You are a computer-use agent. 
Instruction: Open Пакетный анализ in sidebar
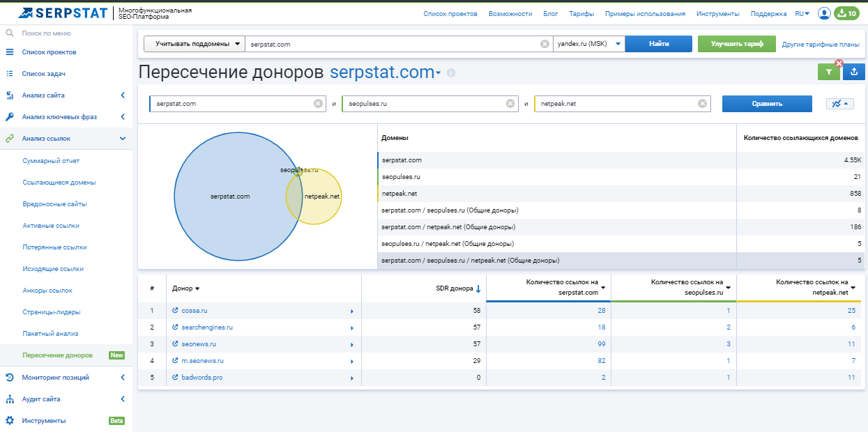pos(50,334)
